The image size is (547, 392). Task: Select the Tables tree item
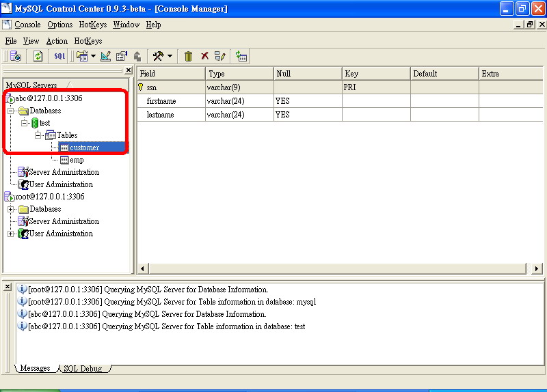coord(67,135)
